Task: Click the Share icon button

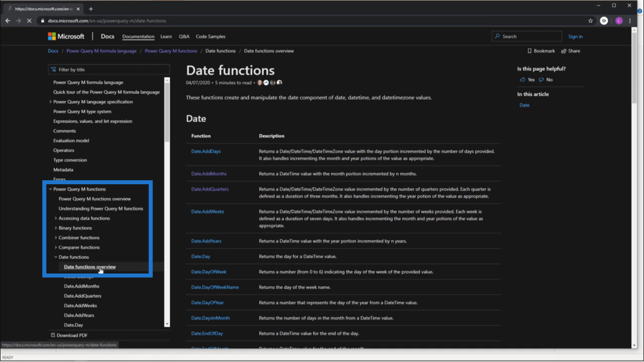Action: point(570,51)
